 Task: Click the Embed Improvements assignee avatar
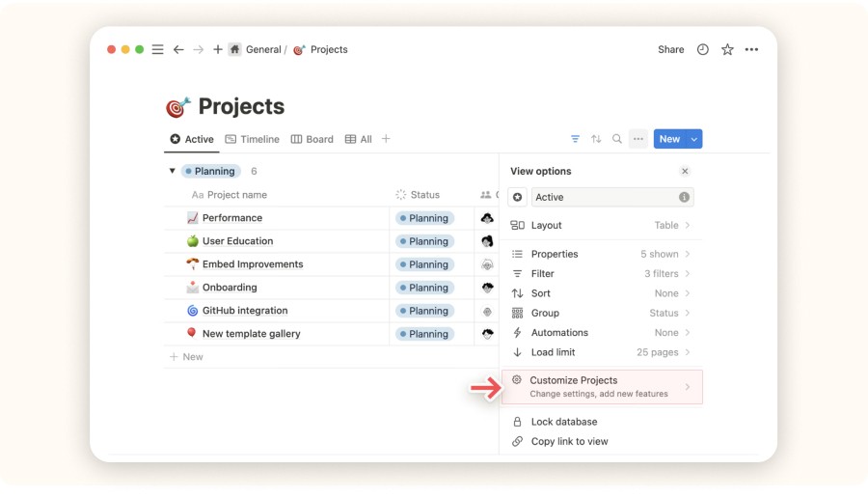487,264
